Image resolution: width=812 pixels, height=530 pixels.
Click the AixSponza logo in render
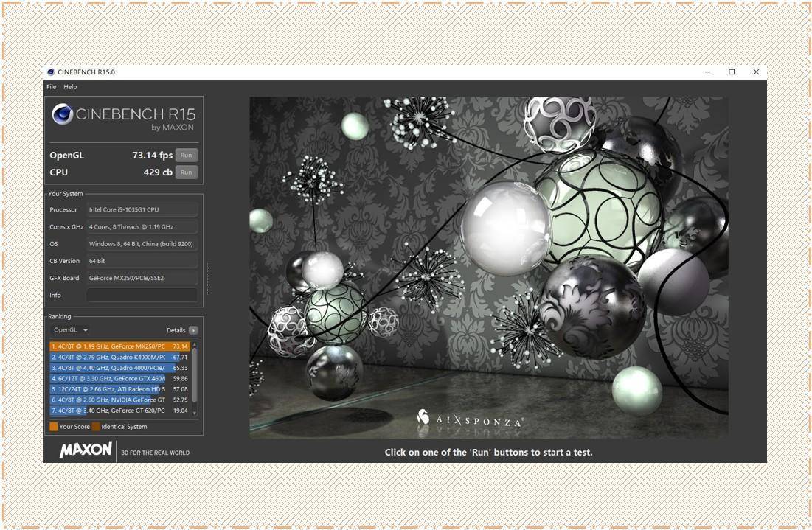(471, 418)
